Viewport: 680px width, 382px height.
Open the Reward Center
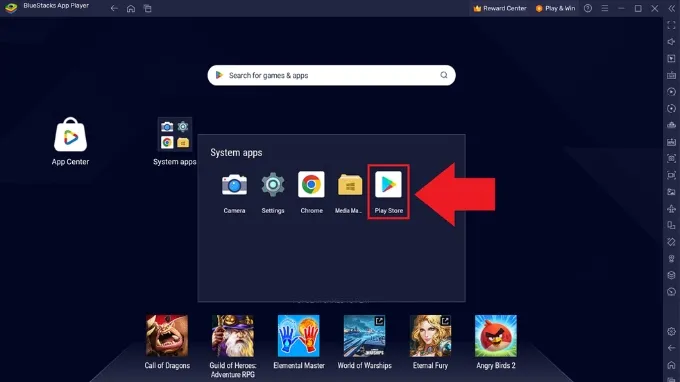tap(500, 8)
